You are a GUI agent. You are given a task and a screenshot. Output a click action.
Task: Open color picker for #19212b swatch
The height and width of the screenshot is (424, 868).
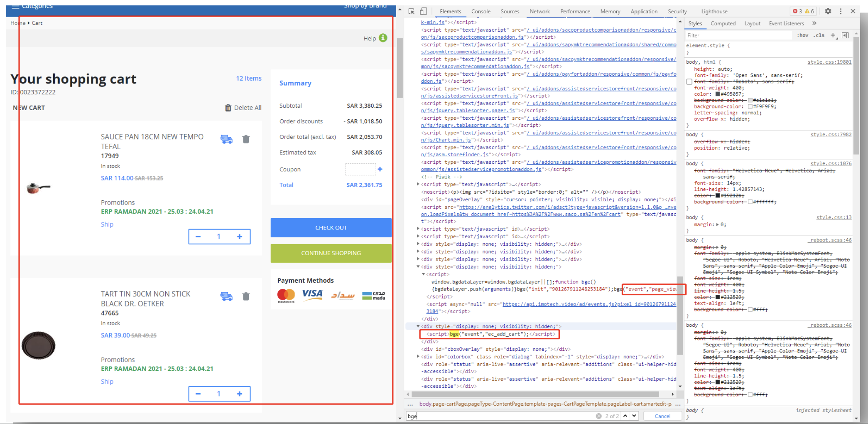pyautogui.click(x=717, y=195)
